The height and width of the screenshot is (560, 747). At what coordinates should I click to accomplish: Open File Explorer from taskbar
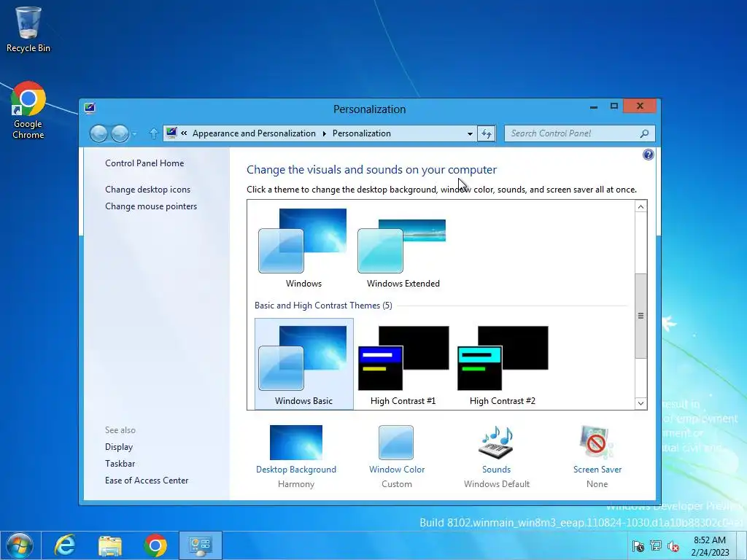coord(110,545)
